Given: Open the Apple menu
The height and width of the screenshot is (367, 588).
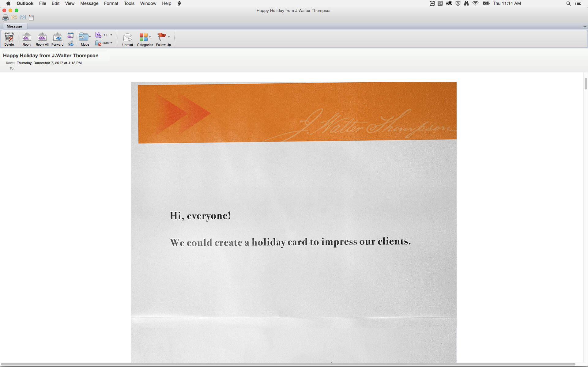Looking at the screenshot, I should [x=8, y=3].
